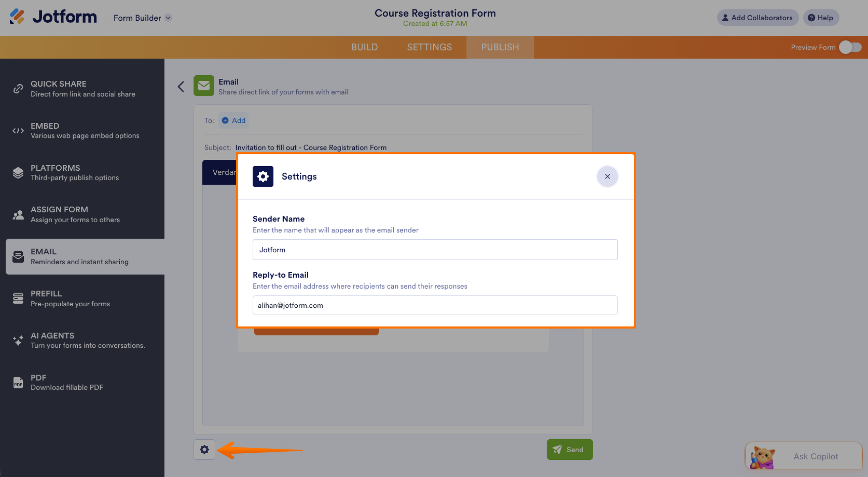
Task: Send the email with Send button
Action: pos(570,450)
